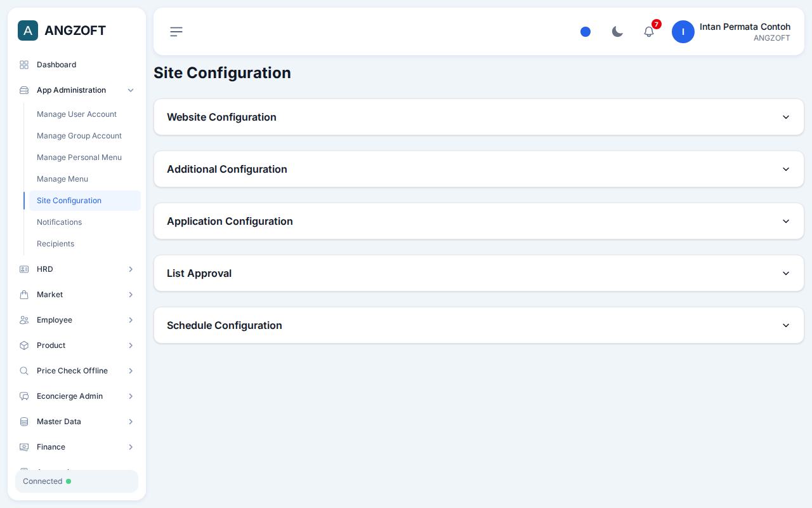The image size is (812, 508).
Task: Expand Master Data menu arrow
Action: pos(131,422)
